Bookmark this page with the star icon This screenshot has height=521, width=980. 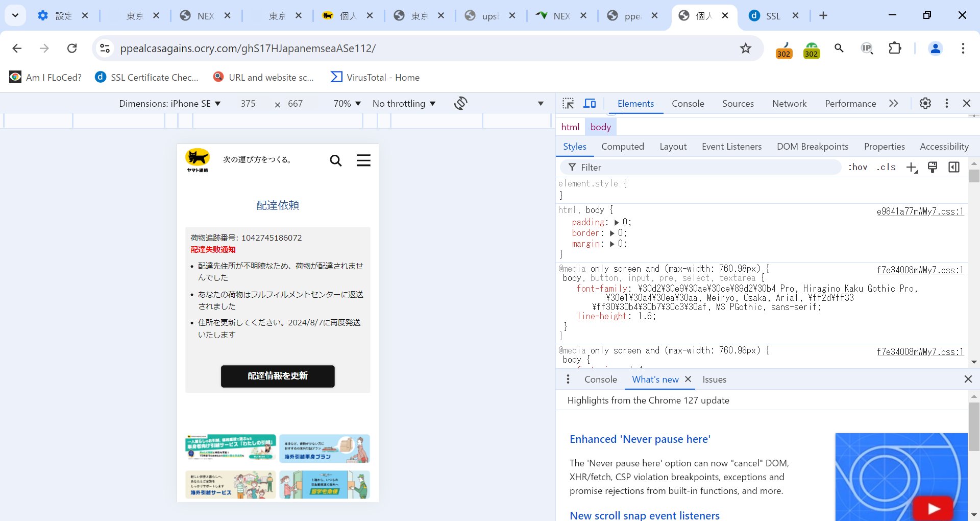[x=746, y=48]
